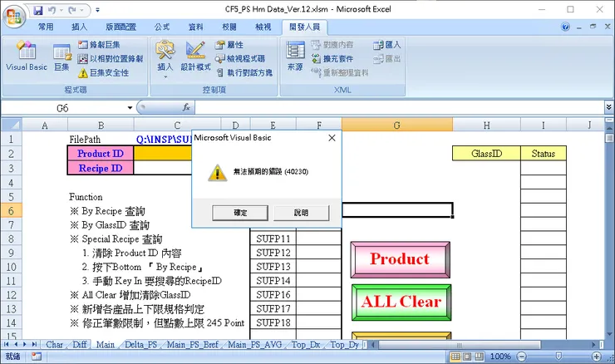Open the Name Box dropdown arrow
The height and width of the screenshot is (364, 615).
(x=130, y=108)
